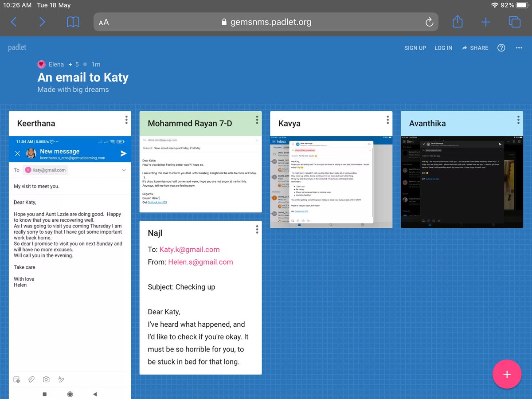The width and height of the screenshot is (532, 399).
Task: Open Mohammed Rayan 7-D post options menu
Action: pos(257,120)
